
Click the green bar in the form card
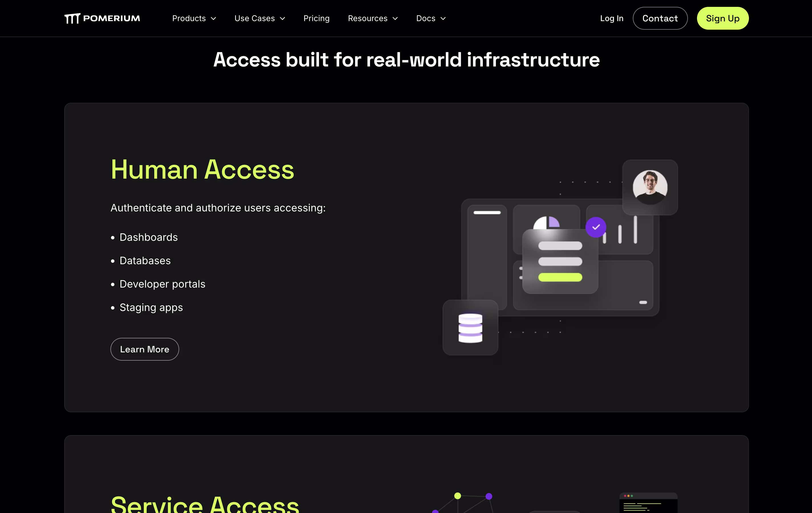coord(560,277)
